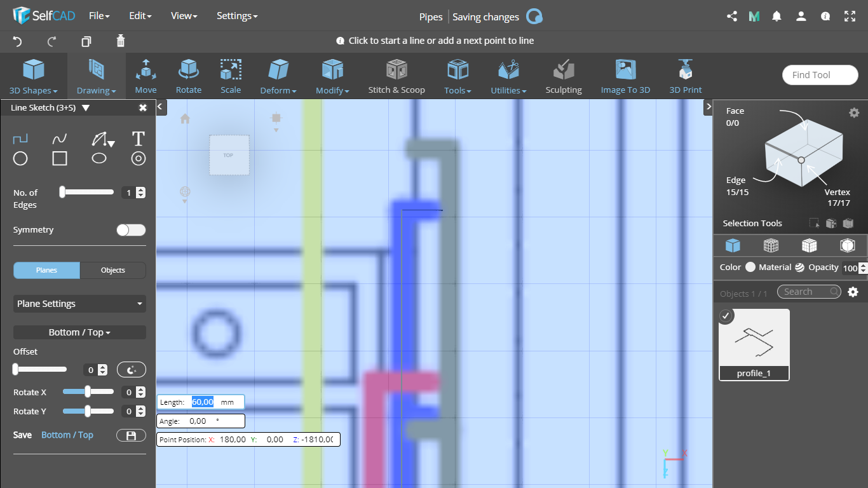The image size is (868, 488).
Task: Open Stitch & Scoop tool
Action: pos(397,76)
